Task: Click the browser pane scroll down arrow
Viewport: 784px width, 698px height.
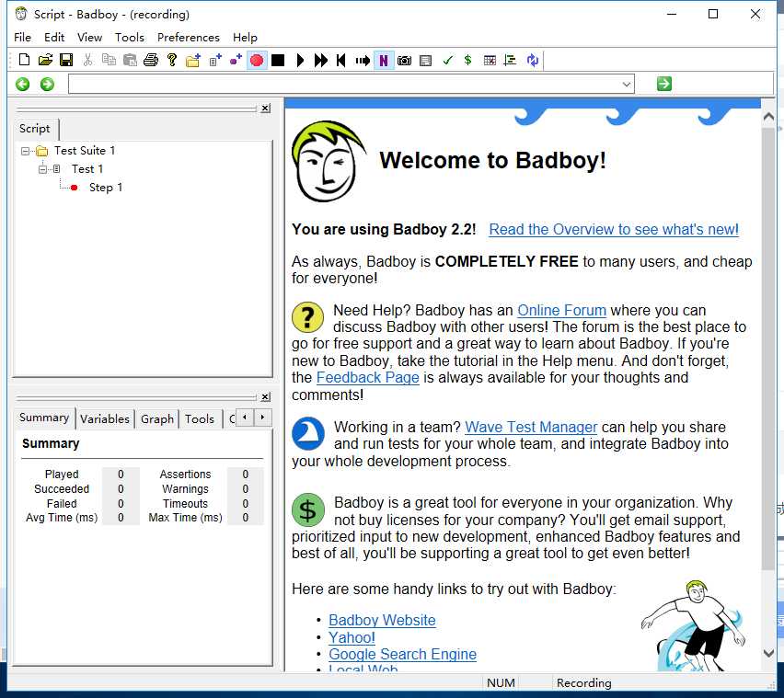Action: click(768, 653)
